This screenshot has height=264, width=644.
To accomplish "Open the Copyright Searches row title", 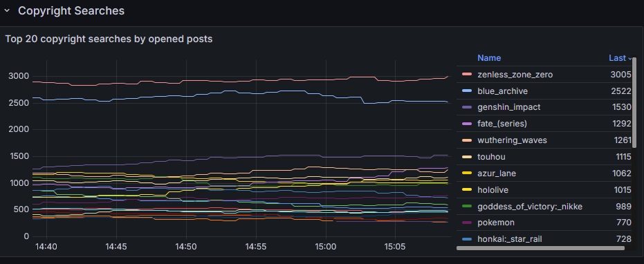I will [71, 10].
